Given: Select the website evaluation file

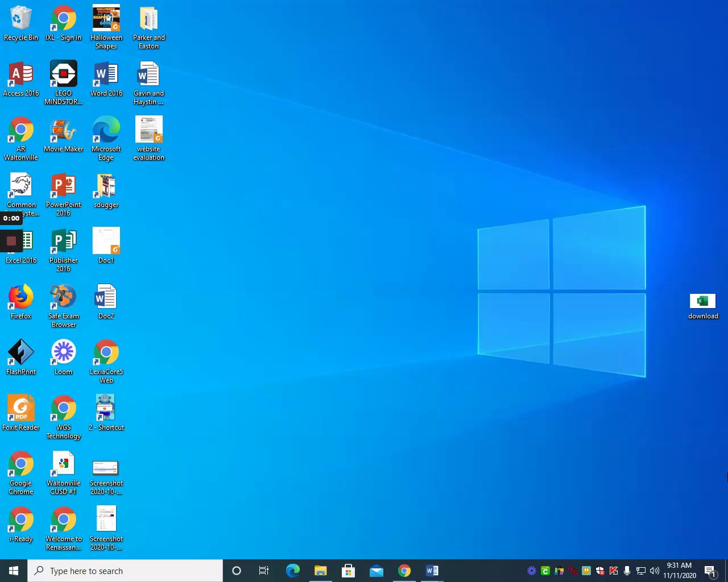Looking at the screenshot, I should point(149,139).
